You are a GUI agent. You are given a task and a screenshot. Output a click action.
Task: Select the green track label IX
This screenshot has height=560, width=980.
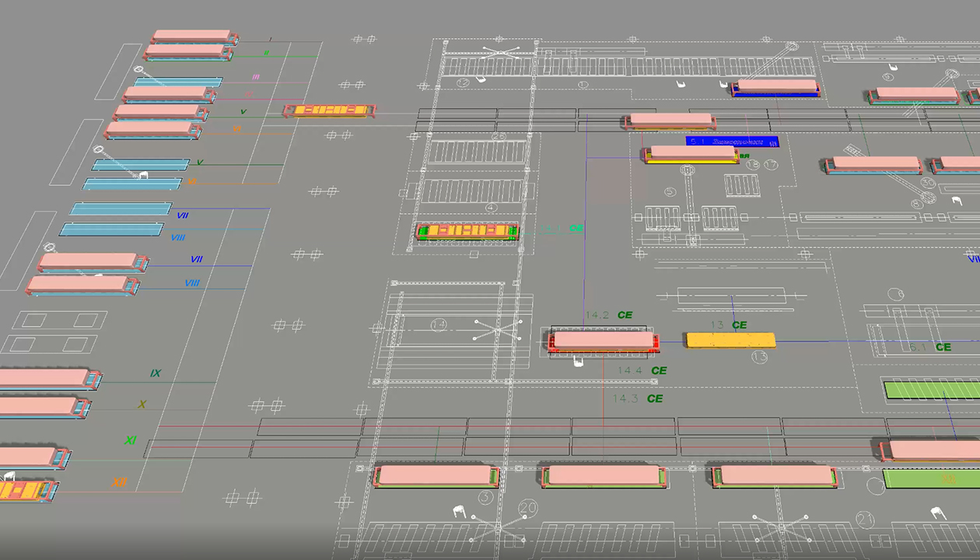coord(156,373)
